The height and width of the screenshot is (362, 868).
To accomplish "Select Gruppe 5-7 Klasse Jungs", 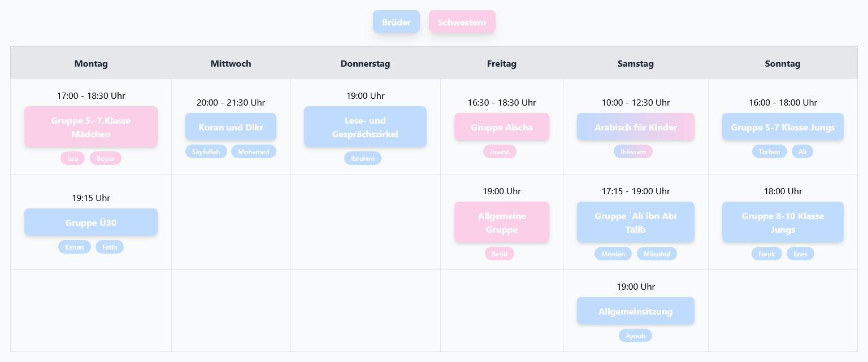I will click(783, 127).
